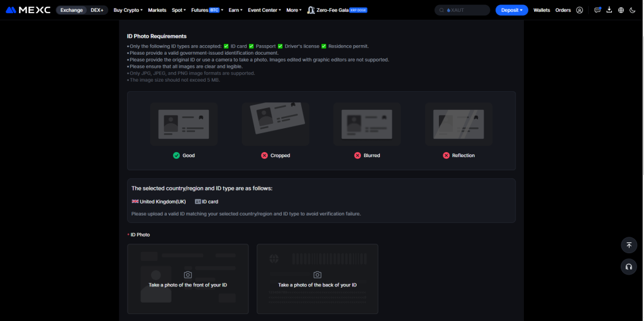Click the camera icon for front ID
Image resolution: width=644 pixels, height=321 pixels.
click(x=187, y=275)
